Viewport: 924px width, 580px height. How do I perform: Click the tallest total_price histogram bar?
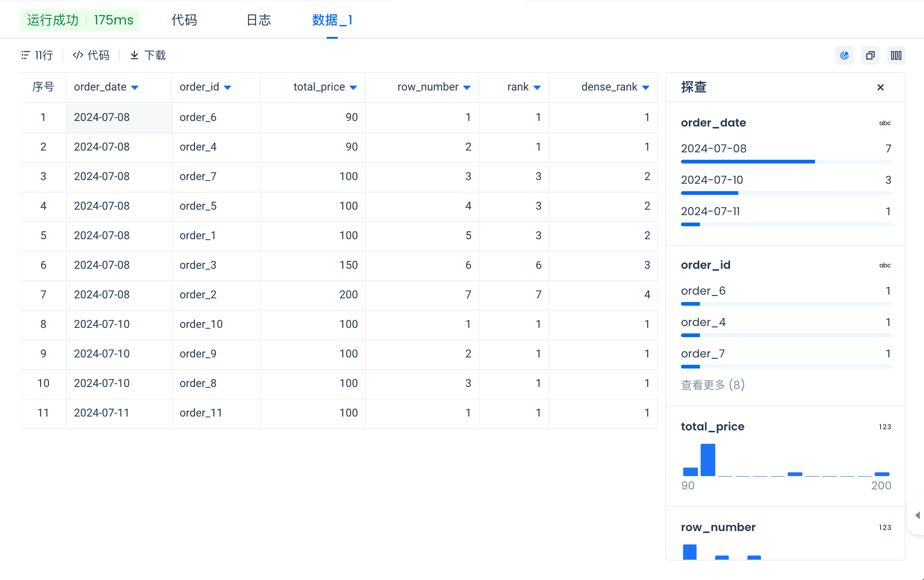click(708, 460)
